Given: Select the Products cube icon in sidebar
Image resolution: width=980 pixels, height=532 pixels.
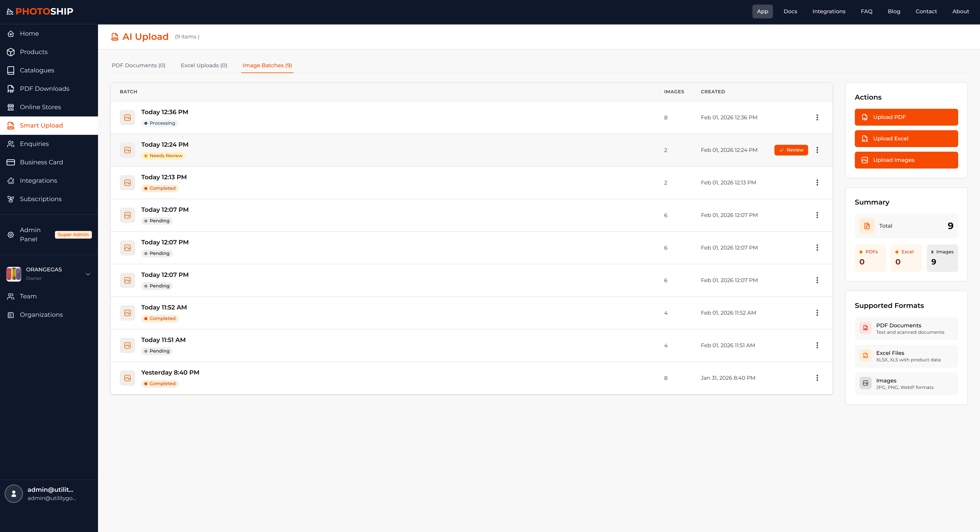Looking at the screenshot, I should 11,52.
